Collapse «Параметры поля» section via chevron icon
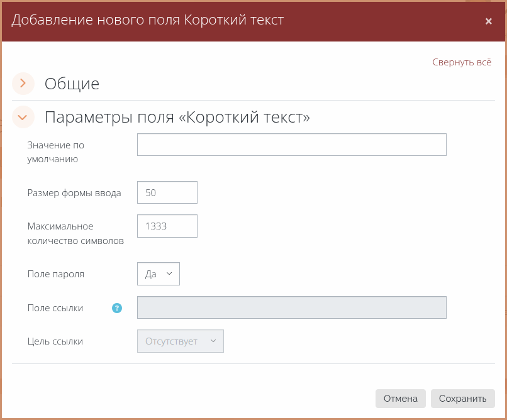The height and width of the screenshot is (420, 507). tap(23, 117)
